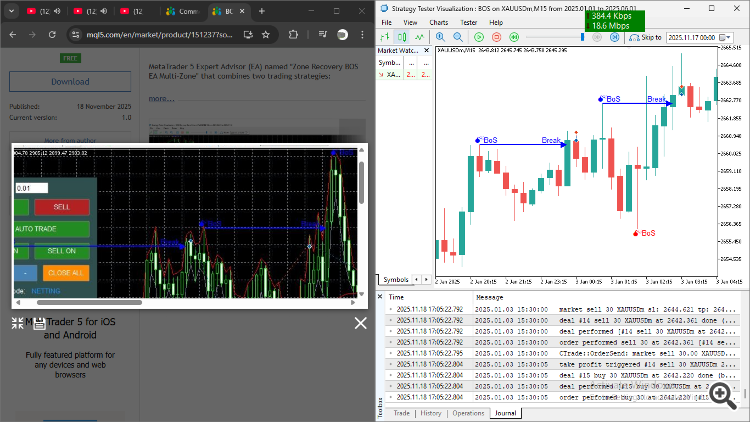
Task: Click the lightbox collapse fullscreen icon
Action: [x=18, y=323]
